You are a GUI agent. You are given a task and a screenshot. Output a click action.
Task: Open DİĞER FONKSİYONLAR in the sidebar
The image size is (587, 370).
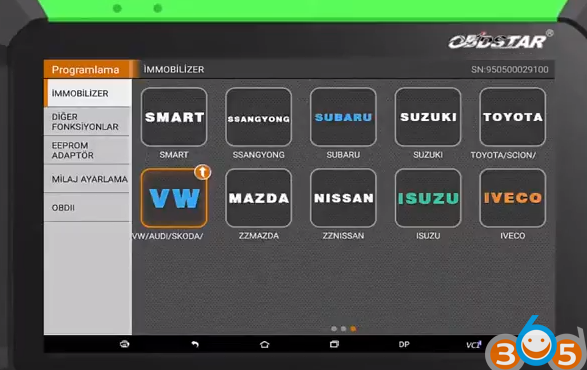click(x=88, y=122)
